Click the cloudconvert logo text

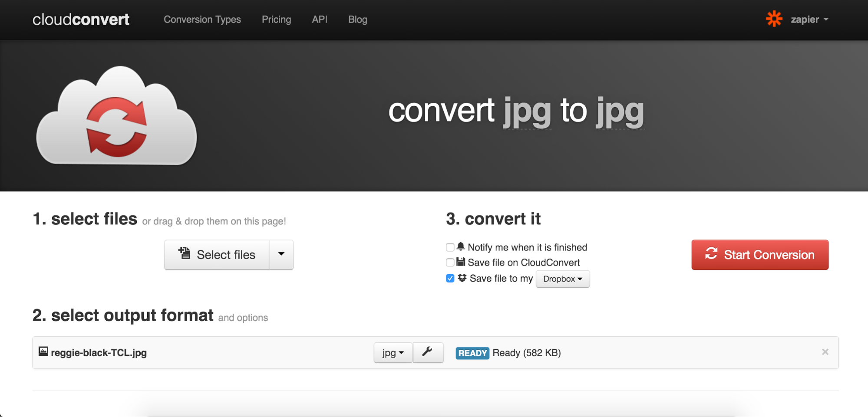[x=81, y=20]
